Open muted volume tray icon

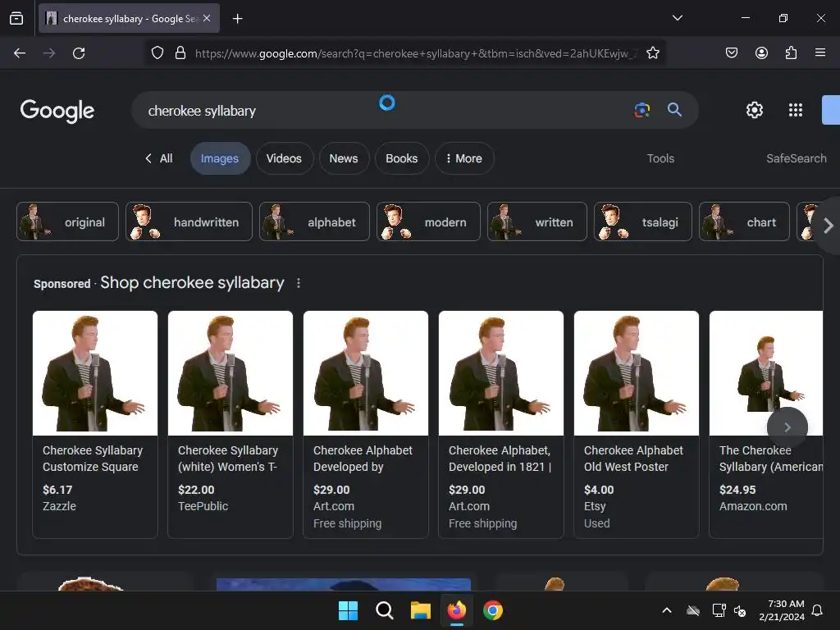tap(740, 610)
